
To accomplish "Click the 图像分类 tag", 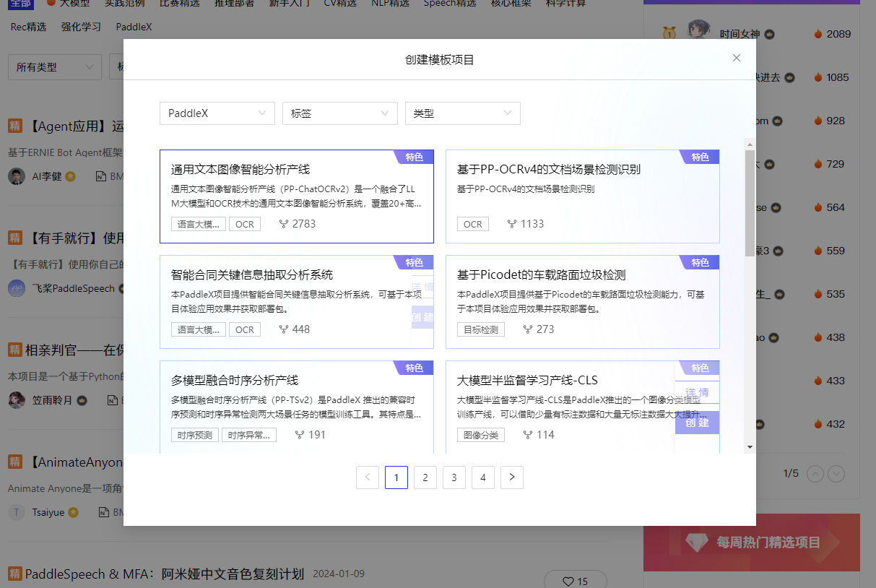I will [481, 435].
